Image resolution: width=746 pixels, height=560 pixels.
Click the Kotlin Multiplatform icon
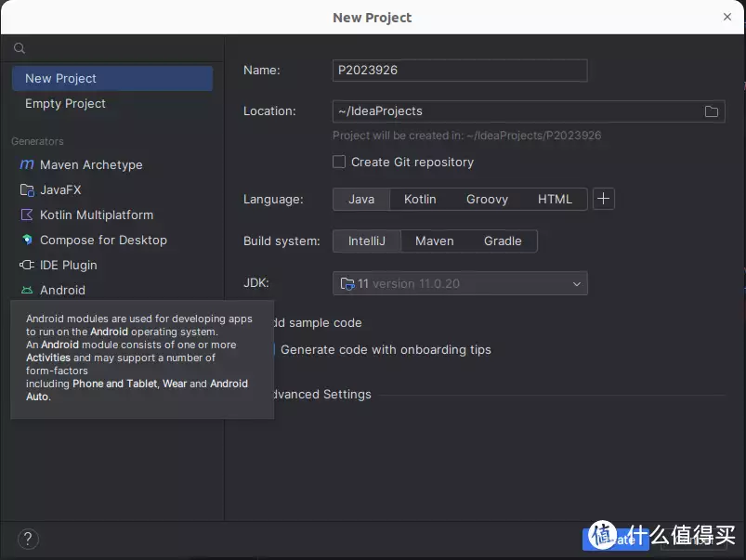27,215
